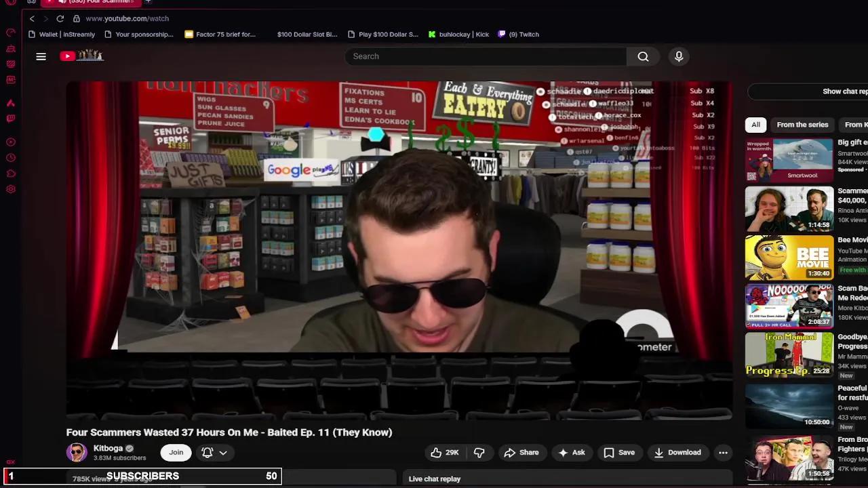View site info via the padlock icon

pos(77,18)
